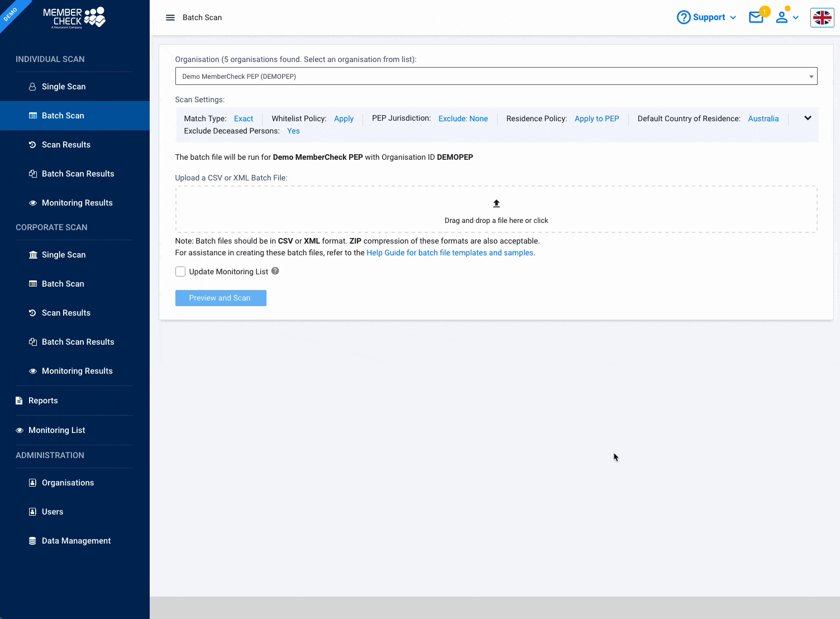Change the Match Type Exact setting
The image size is (840, 619).
point(244,118)
